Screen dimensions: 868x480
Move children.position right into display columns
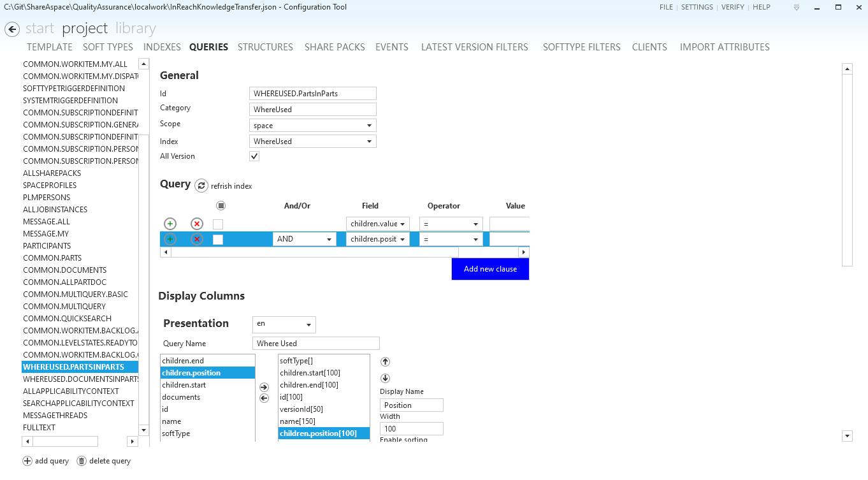click(x=263, y=386)
